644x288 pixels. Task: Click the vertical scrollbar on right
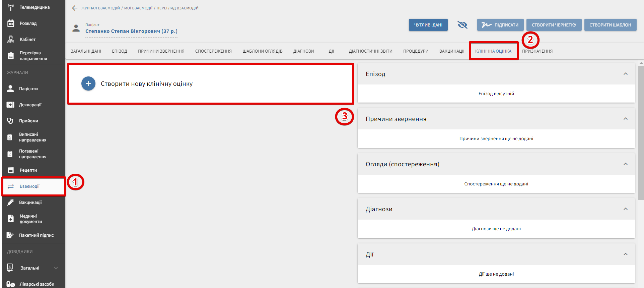641,134
